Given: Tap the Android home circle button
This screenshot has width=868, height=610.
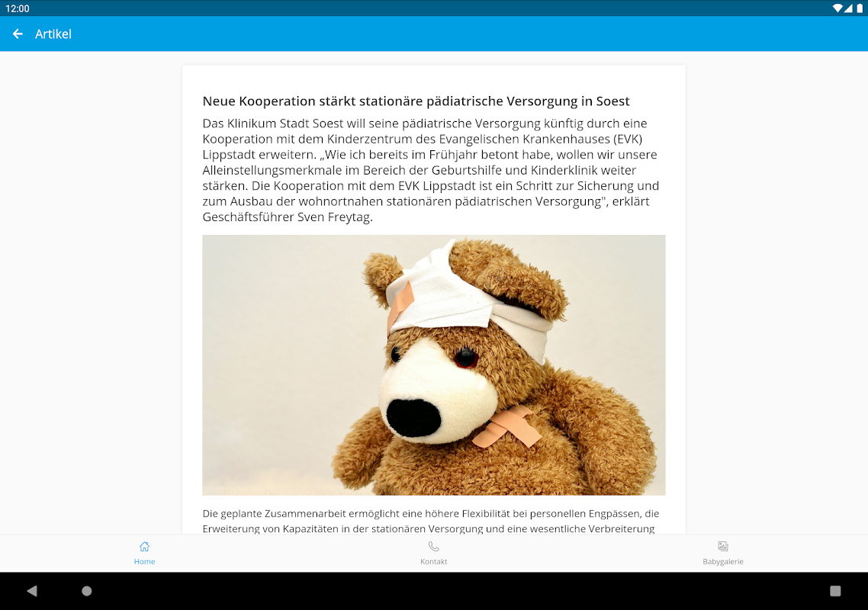Looking at the screenshot, I should [x=87, y=591].
